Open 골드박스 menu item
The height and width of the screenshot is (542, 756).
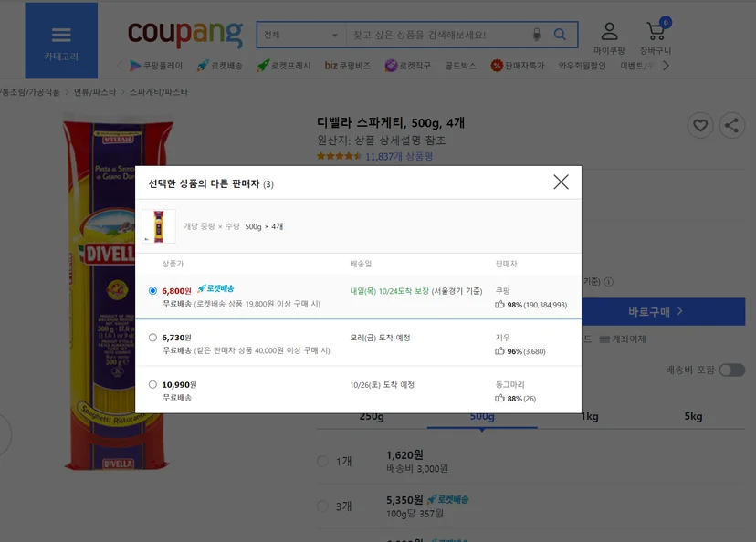pyautogui.click(x=460, y=66)
